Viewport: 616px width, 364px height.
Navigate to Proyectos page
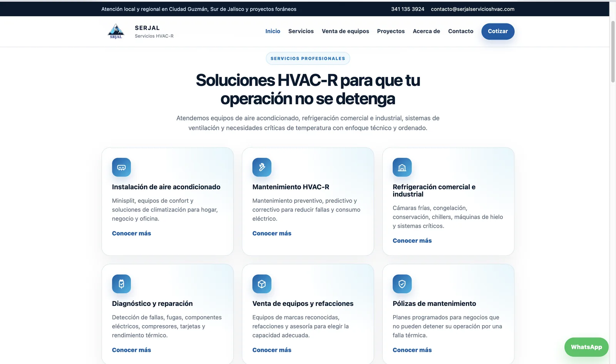click(391, 31)
